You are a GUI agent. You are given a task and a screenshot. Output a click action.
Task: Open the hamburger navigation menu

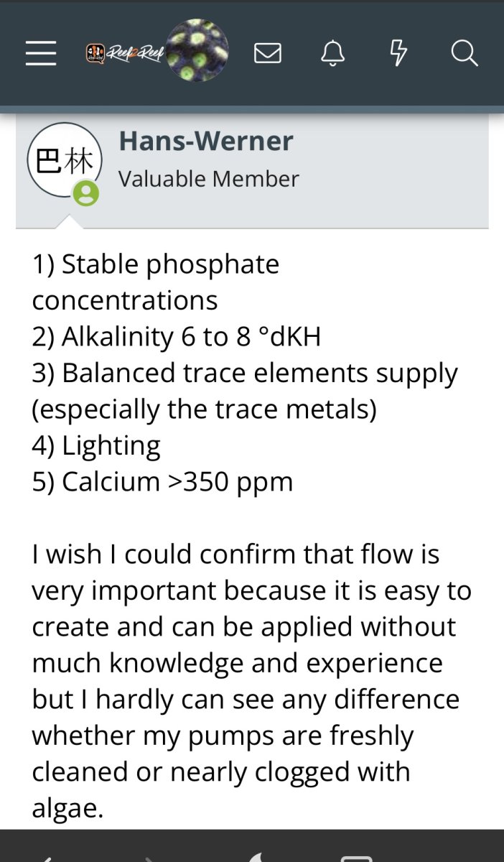[x=41, y=53]
